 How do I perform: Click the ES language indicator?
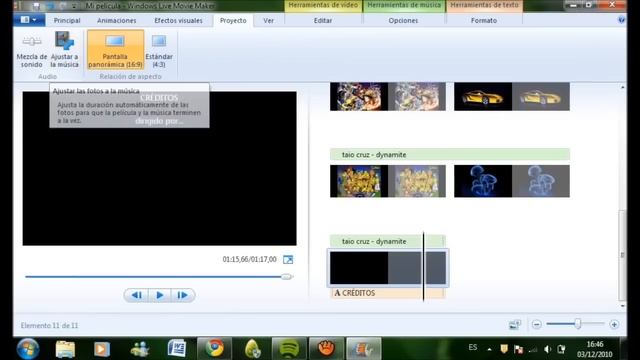[x=473, y=347]
